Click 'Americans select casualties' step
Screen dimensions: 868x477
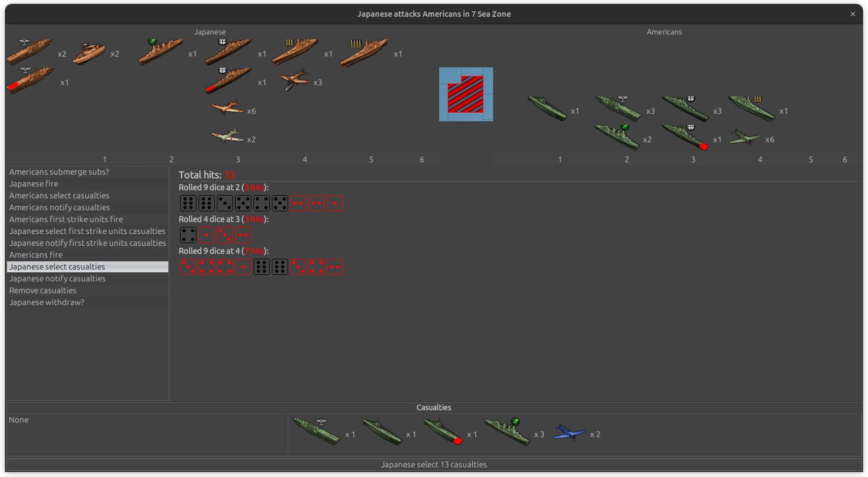click(87, 196)
